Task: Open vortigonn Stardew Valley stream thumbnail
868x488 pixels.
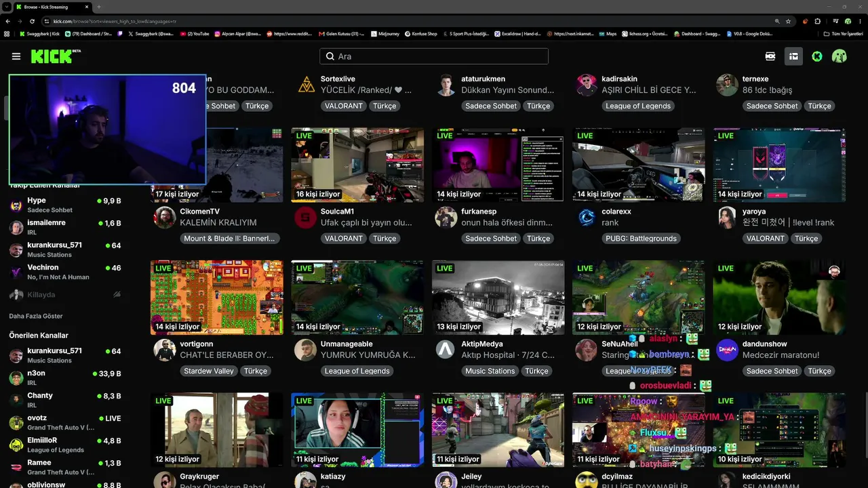Action: [x=217, y=298]
